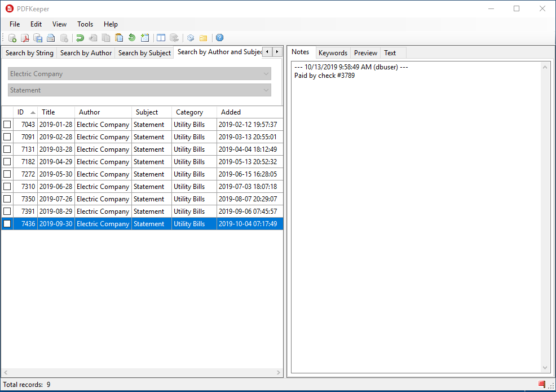Check the box for record 7182
556x392 pixels.
point(7,162)
